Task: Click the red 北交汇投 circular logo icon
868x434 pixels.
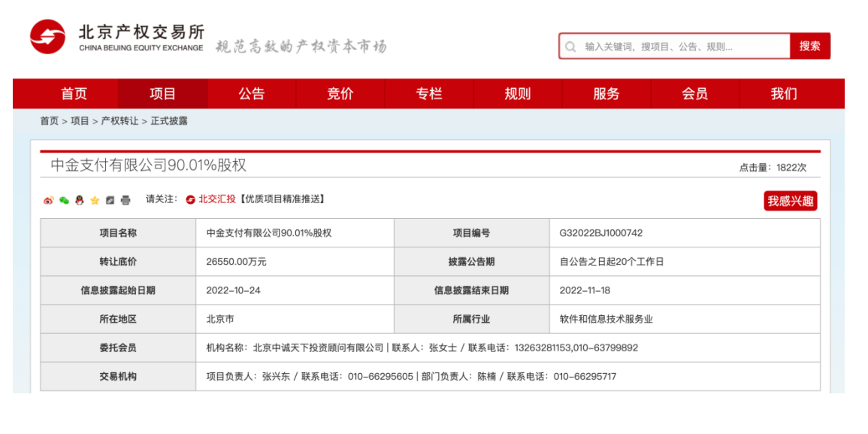Action: pyautogui.click(x=189, y=201)
